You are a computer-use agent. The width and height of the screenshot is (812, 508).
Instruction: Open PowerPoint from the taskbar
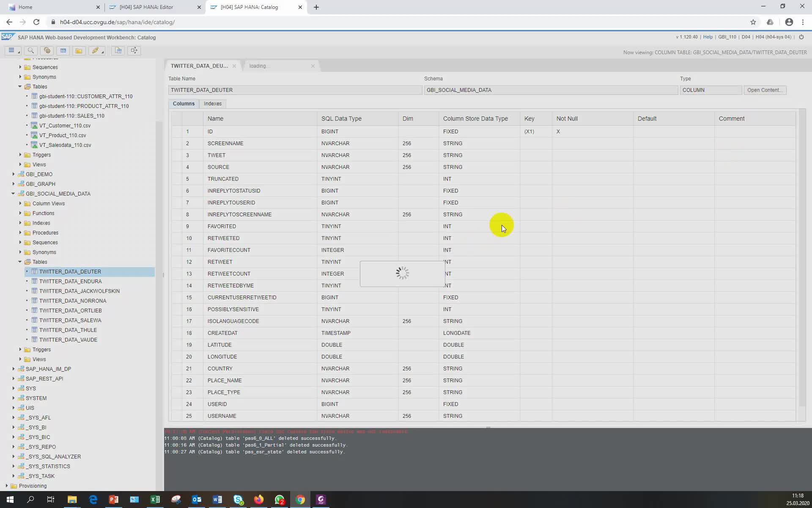coord(114,500)
